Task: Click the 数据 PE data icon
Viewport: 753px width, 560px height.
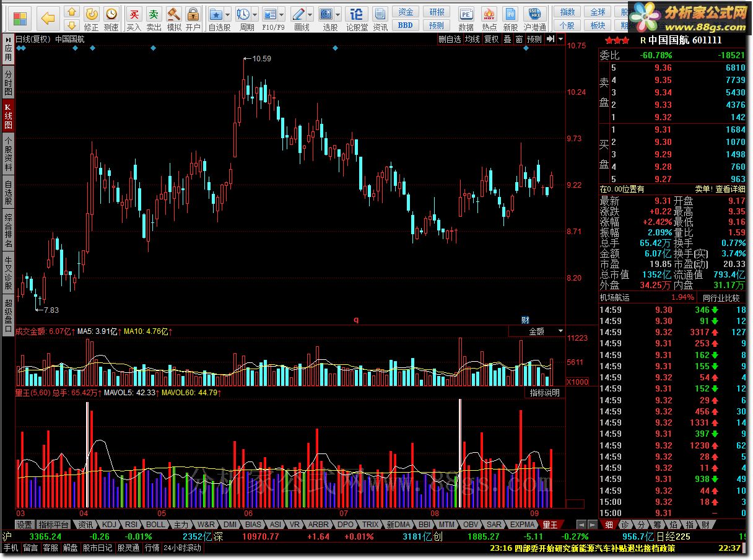Action: click(466, 19)
